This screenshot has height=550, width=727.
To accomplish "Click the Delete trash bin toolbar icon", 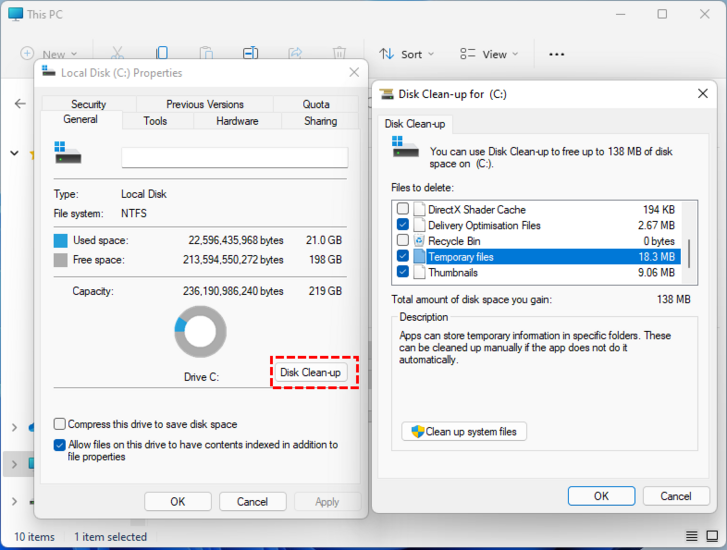I will click(340, 53).
